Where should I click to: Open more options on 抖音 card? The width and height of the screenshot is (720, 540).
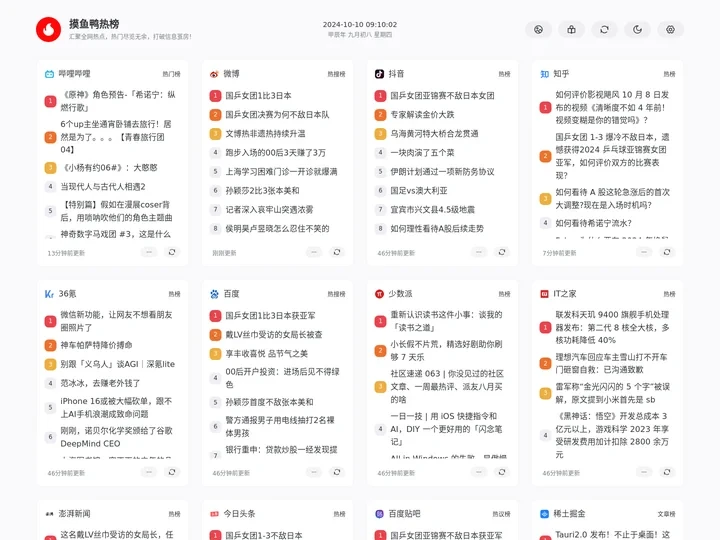479,252
